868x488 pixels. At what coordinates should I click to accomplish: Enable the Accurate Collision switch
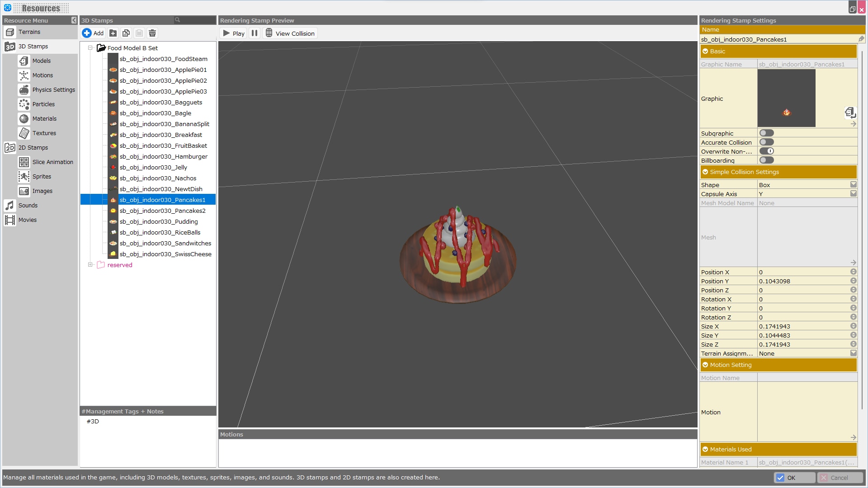(x=766, y=142)
